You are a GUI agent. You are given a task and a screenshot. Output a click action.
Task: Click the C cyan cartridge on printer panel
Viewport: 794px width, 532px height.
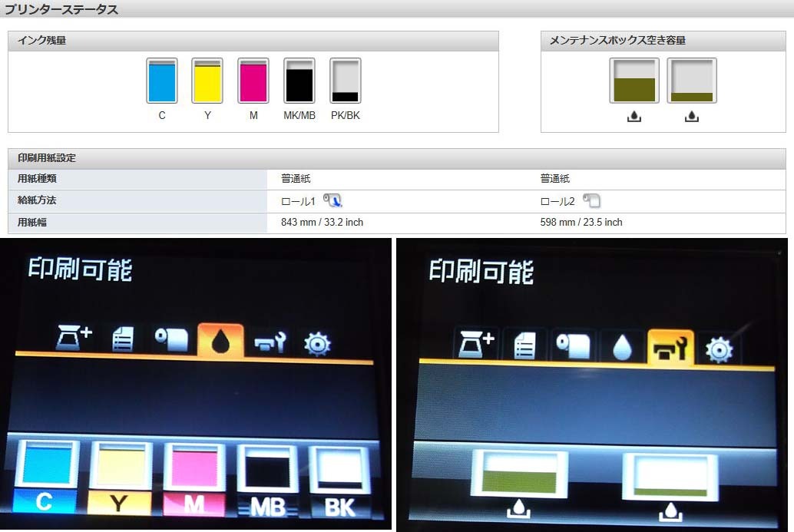coord(45,476)
